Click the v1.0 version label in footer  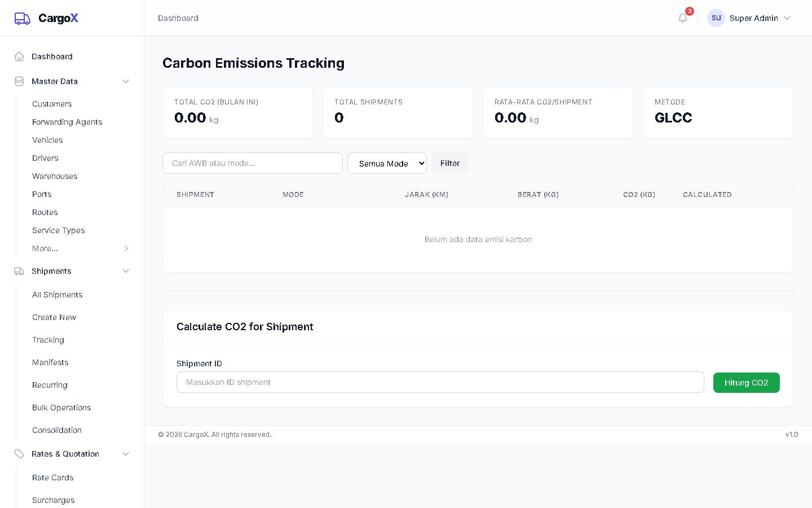[x=792, y=435]
